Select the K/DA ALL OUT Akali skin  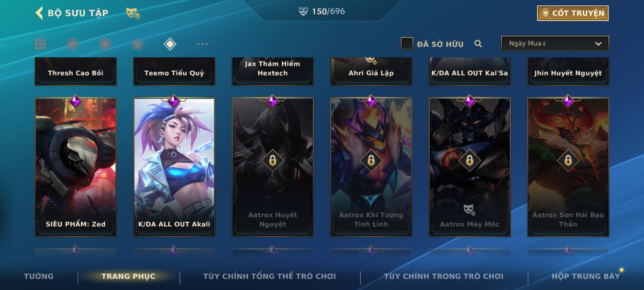tap(174, 167)
